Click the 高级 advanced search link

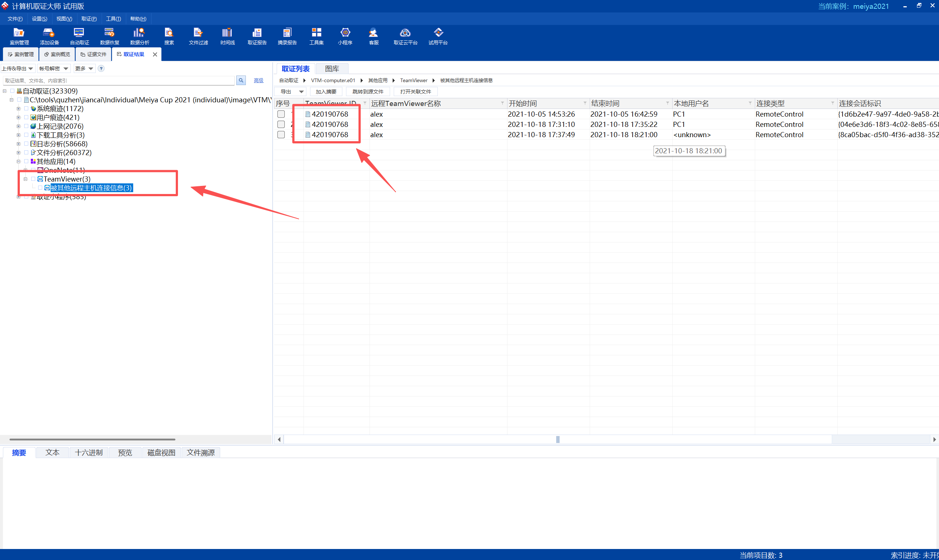[x=259, y=81]
